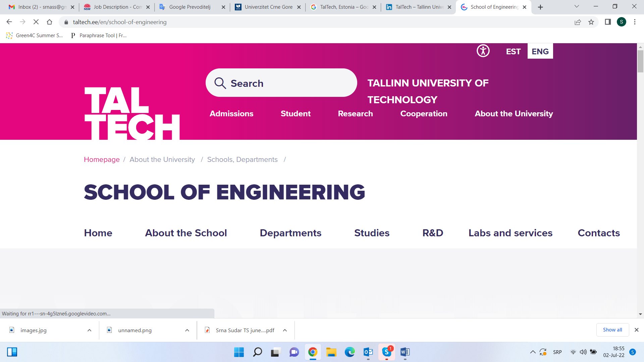The image size is (644, 362).
Task: Show hidden system tray icons
Action: (533, 352)
